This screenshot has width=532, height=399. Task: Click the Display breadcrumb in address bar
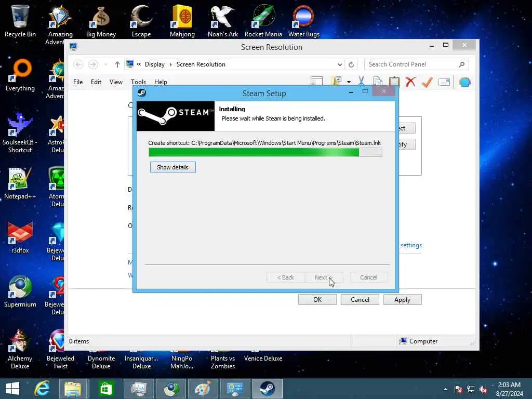pos(155,64)
